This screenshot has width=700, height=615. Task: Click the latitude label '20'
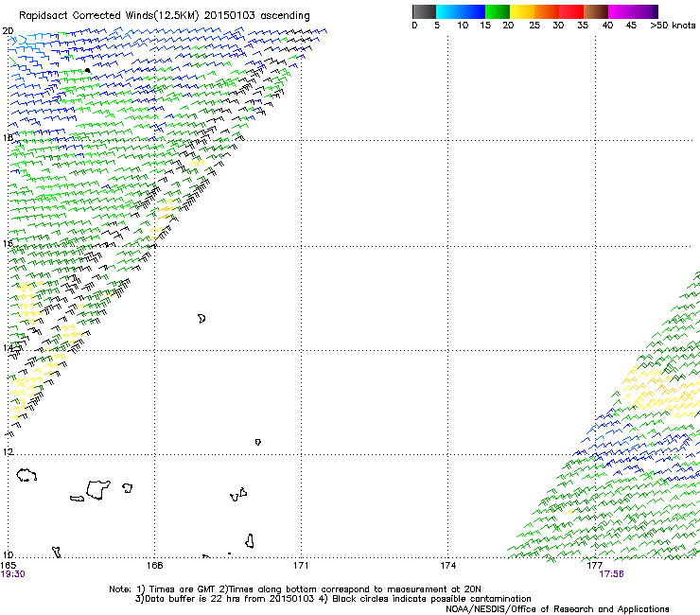[8, 31]
